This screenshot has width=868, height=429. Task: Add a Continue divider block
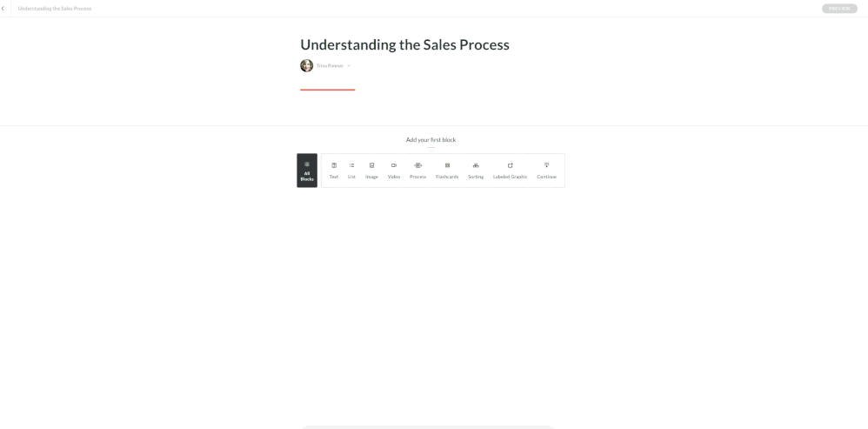(x=547, y=171)
